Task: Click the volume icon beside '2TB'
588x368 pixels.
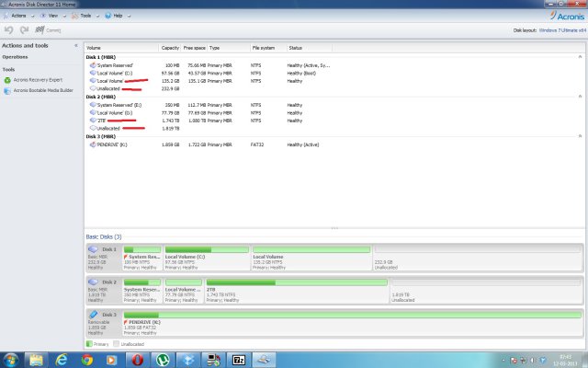Action: pyautogui.click(x=93, y=121)
